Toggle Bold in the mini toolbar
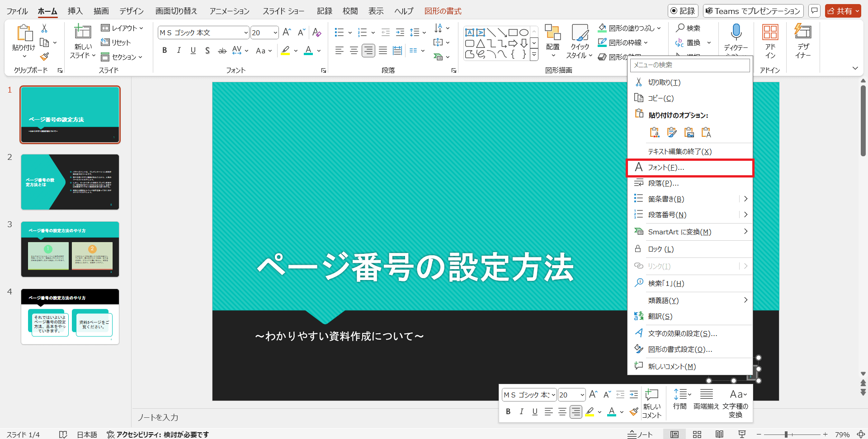 click(x=508, y=411)
